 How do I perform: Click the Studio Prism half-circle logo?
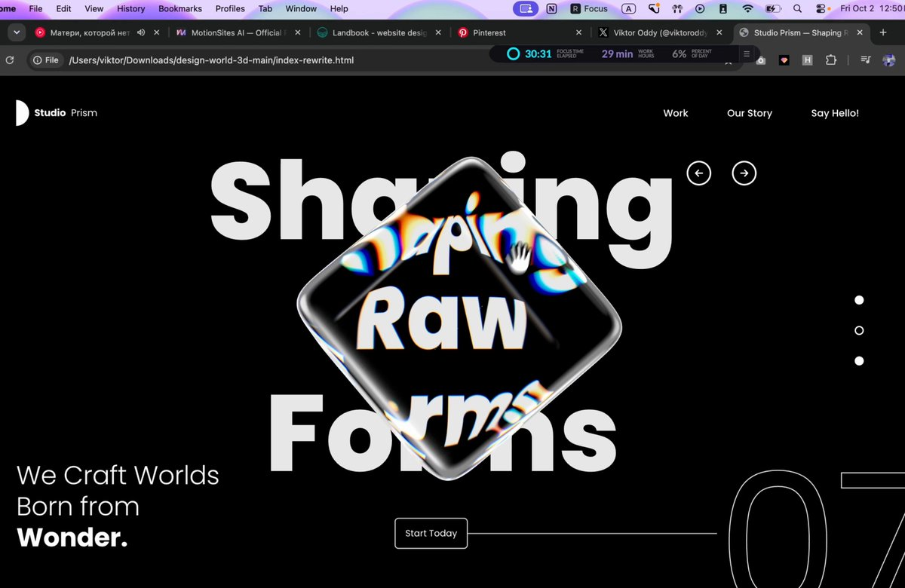coord(22,113)
